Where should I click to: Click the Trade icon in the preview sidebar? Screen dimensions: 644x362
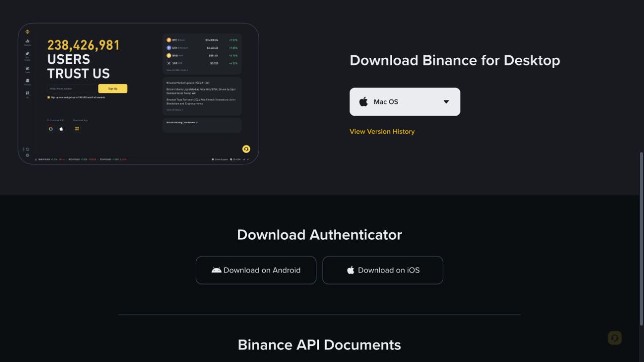pyautogui.click(x=27, y=68)
